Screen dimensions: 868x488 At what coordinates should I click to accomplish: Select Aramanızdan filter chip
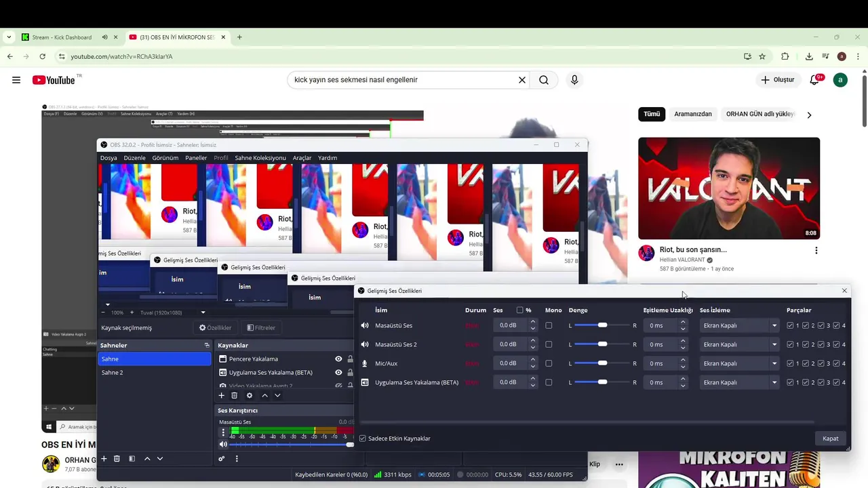tap(693, 114)
